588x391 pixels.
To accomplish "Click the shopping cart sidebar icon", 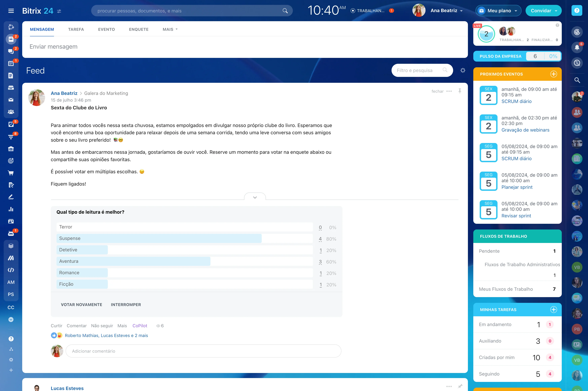I will [x=11, y=173].
